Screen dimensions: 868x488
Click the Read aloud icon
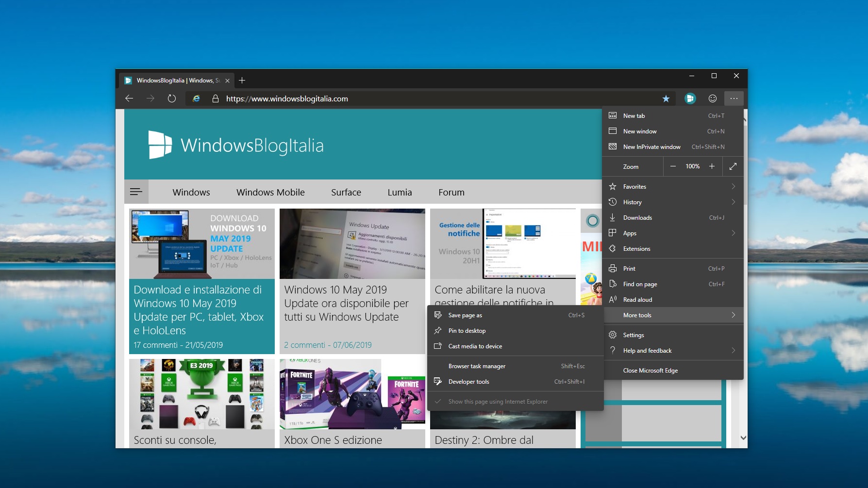pos(613,299)
